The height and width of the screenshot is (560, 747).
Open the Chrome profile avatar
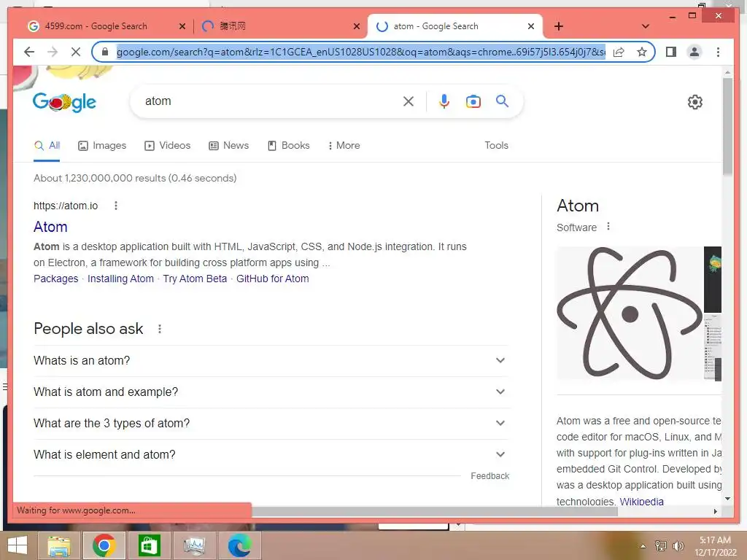coord(694,52)
